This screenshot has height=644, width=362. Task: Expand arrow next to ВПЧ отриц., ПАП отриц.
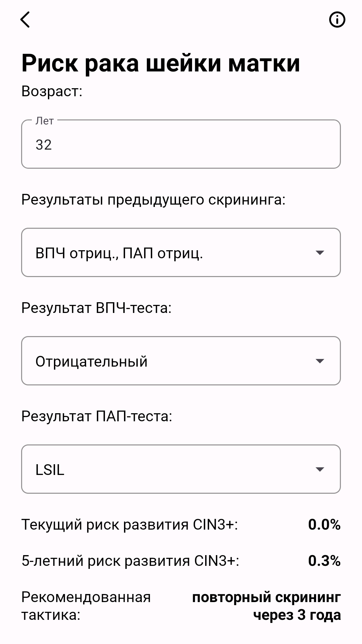pos(320,253)
